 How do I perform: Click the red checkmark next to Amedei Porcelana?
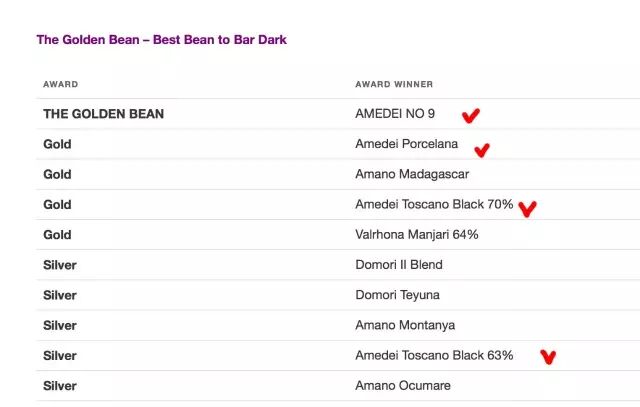482,151
